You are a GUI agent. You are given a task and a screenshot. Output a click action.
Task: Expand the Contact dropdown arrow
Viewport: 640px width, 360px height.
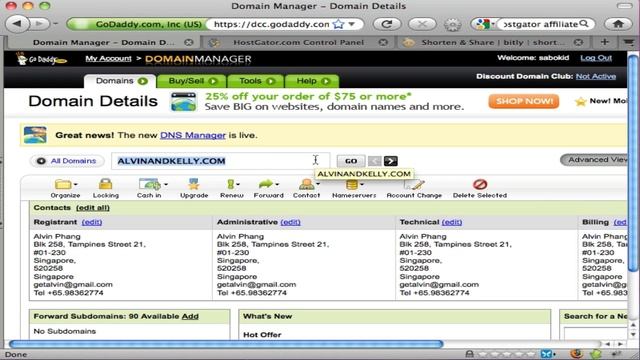[318, 184]
